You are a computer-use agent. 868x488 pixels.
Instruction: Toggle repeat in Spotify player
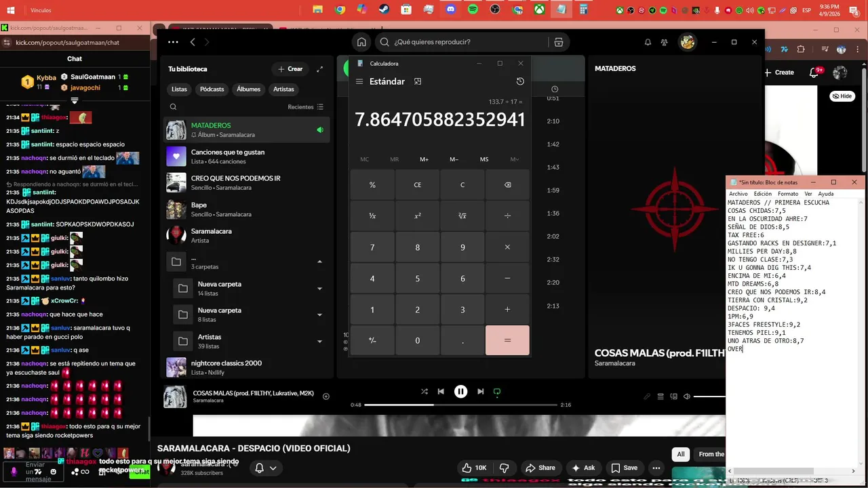[497, 392]
